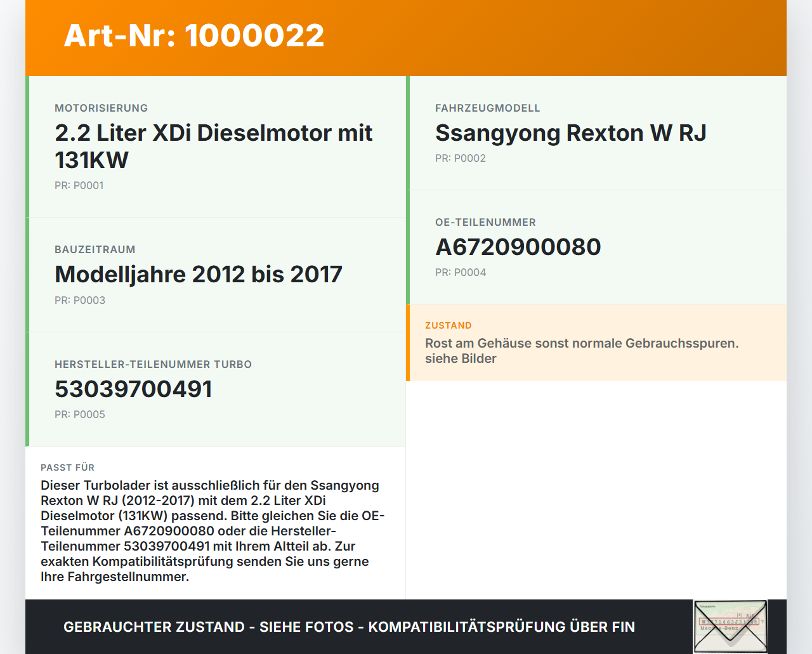Click the GEBRAUCHTER ZUSTAND footer banner text
Screen dimensions: 812x654
pos(349,627)
